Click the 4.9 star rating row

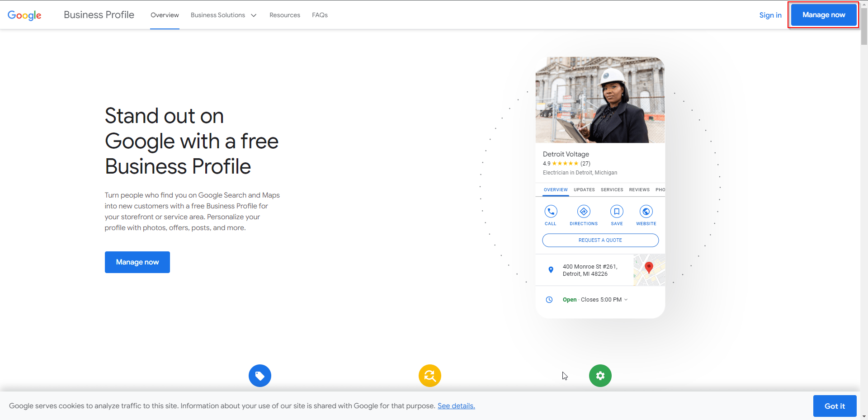click(x=566, y=164)
